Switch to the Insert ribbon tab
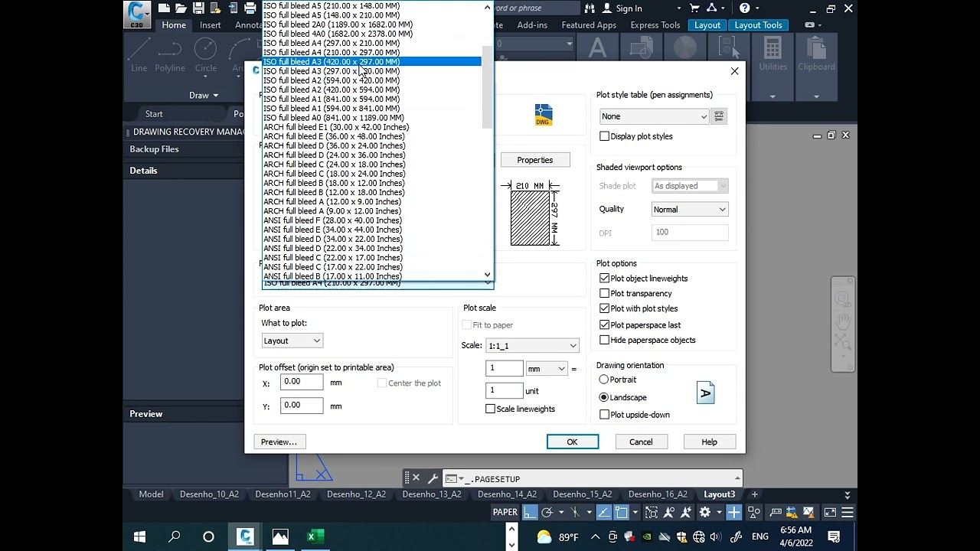Image resolution: width=980 pixels, height=551 pixels. pos(210,25)
